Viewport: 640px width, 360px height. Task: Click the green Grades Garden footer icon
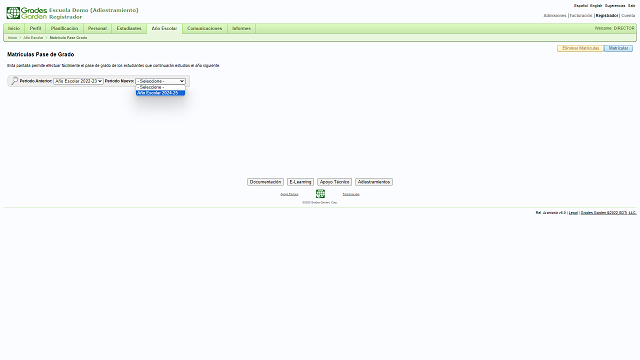(x=320, y=193)
